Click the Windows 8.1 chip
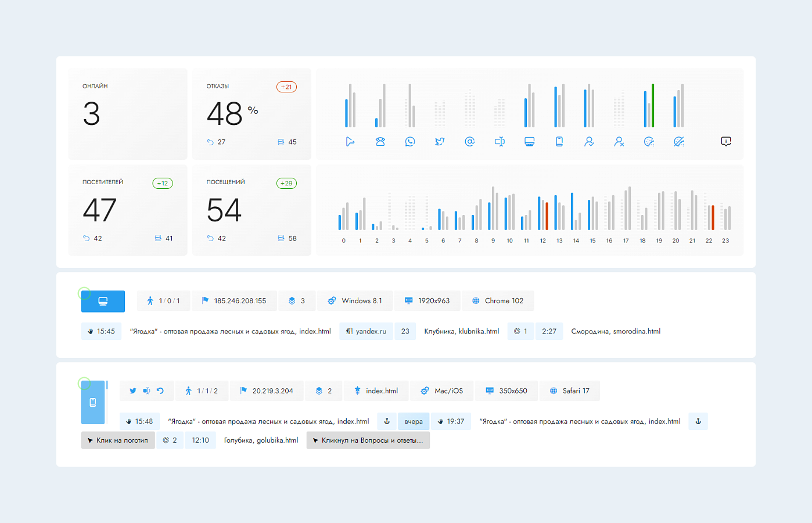Screen dimensions: 812x523 354,301
